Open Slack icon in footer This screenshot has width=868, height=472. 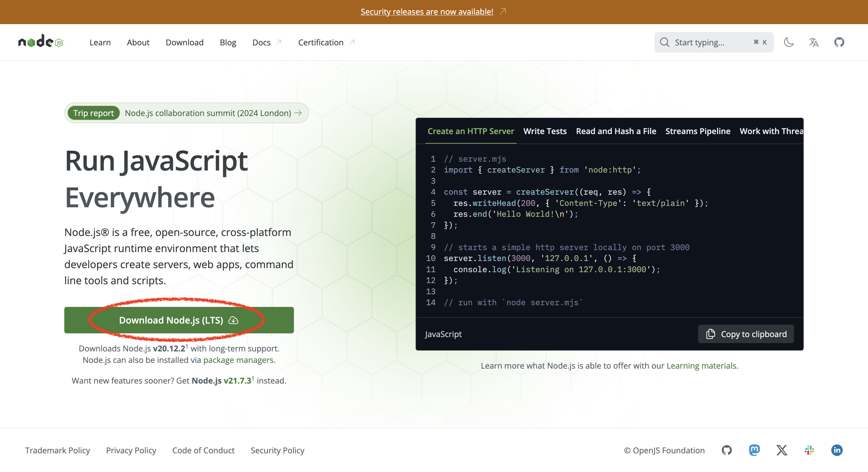coord(809,450)
